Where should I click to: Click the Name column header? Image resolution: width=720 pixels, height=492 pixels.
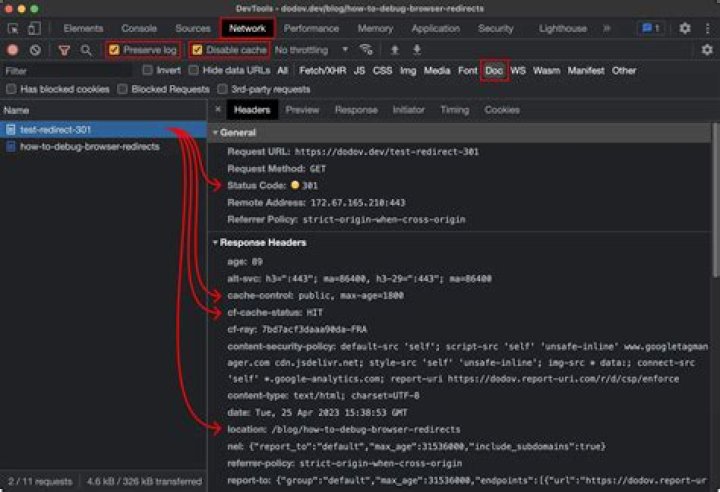pyautogui.click(x=103, y=110)
